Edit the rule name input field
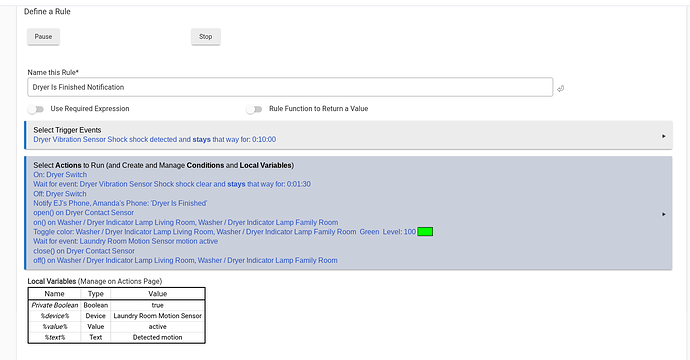Screen dimensions: 690x360 click(290, 87)
